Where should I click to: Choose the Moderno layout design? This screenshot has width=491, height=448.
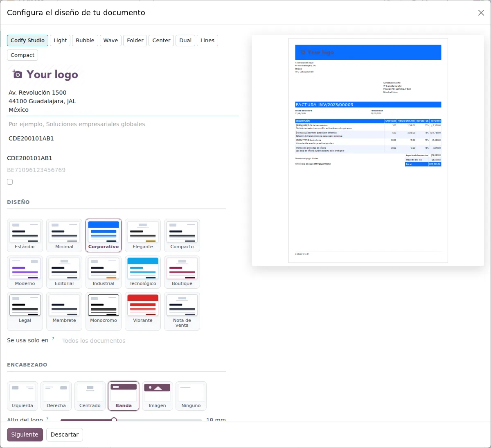click(25, 272)
